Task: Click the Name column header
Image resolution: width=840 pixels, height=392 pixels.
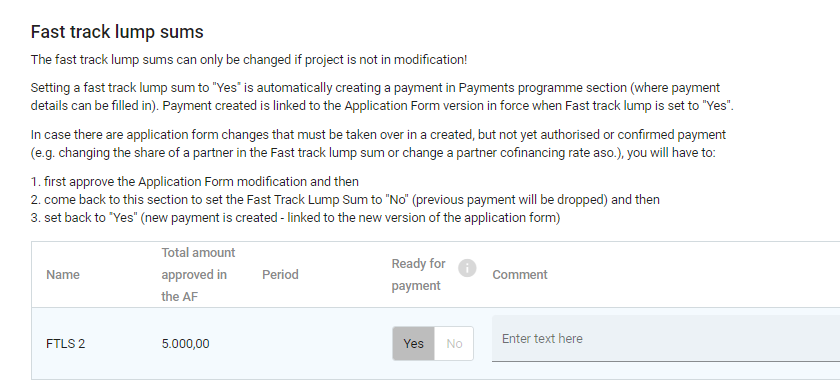Action: (x=63, y=275)
